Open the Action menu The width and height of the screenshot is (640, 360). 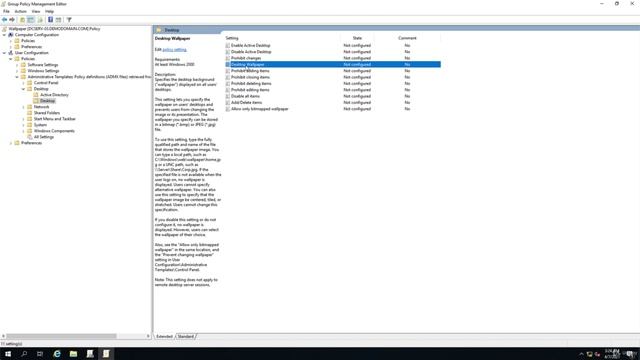(x=20, y=11)
